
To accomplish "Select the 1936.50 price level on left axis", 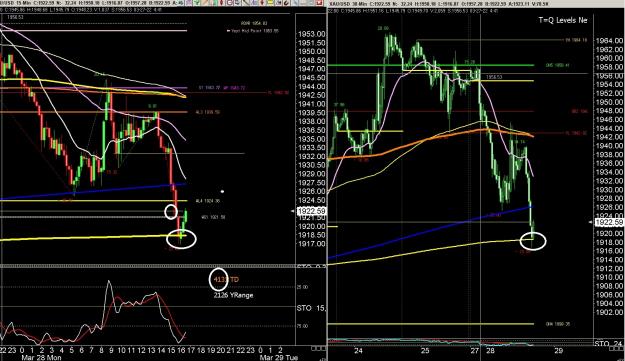I will tap(312, 130).
